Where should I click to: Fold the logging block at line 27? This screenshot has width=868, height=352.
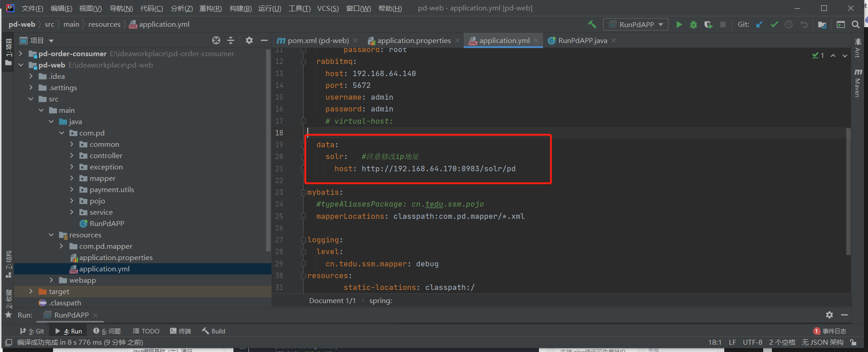pos(303,240)
